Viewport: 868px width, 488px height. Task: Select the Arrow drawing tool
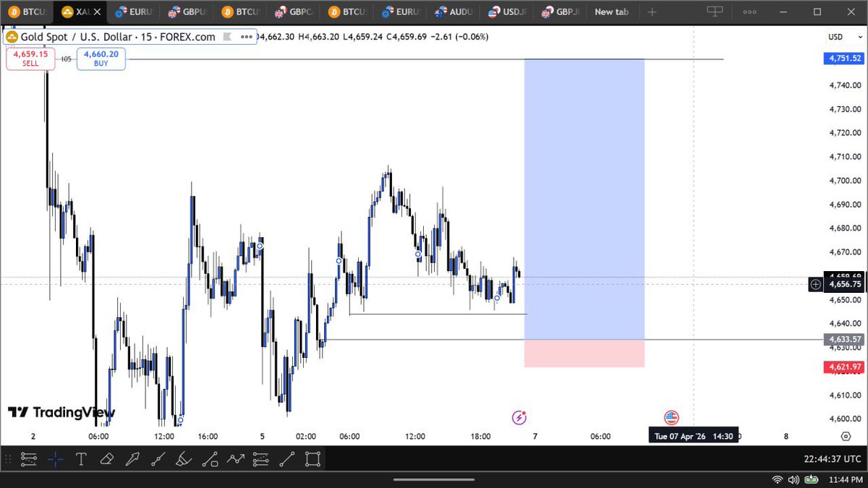[x=132, y=458]
